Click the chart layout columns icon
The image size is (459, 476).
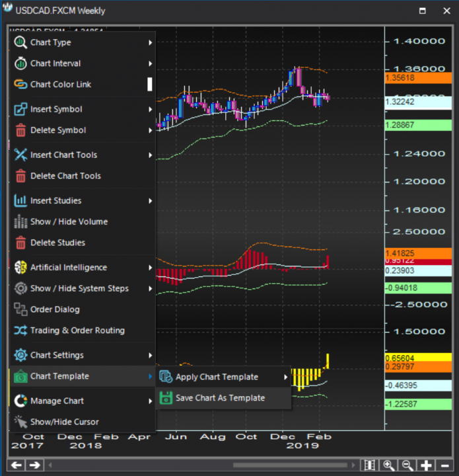369,465
